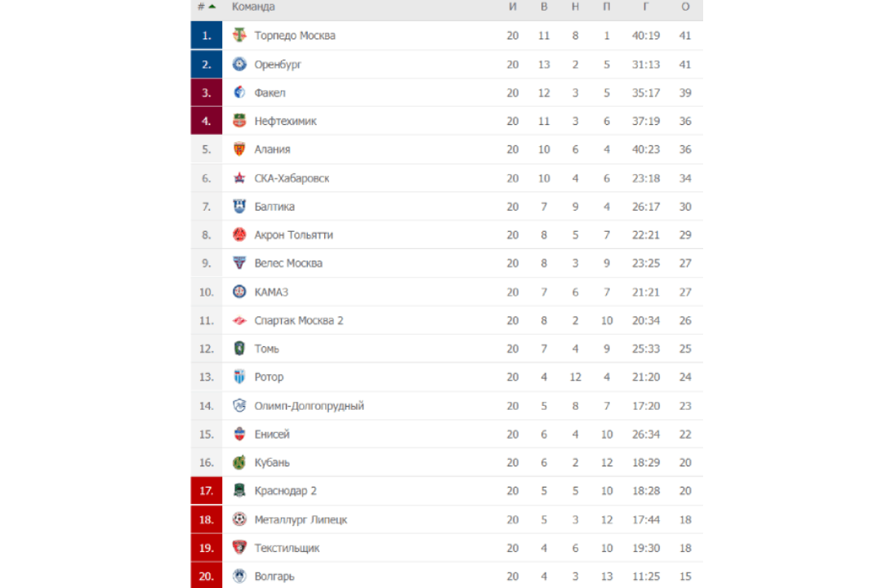This screenshot has width=882, height=588.
Task: Click the СКА-Хабаровск star logo
Action: (x=239, y=178)
